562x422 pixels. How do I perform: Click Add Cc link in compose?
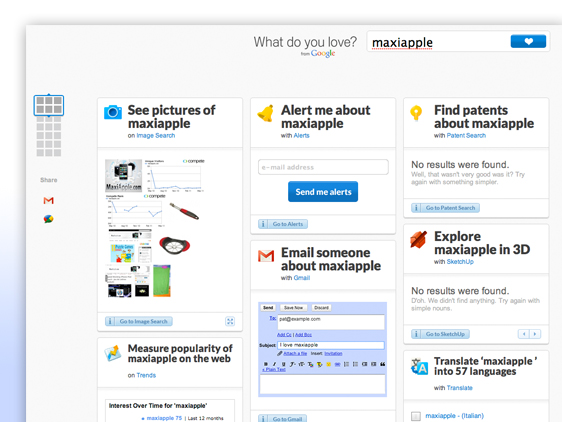(284, 335)
